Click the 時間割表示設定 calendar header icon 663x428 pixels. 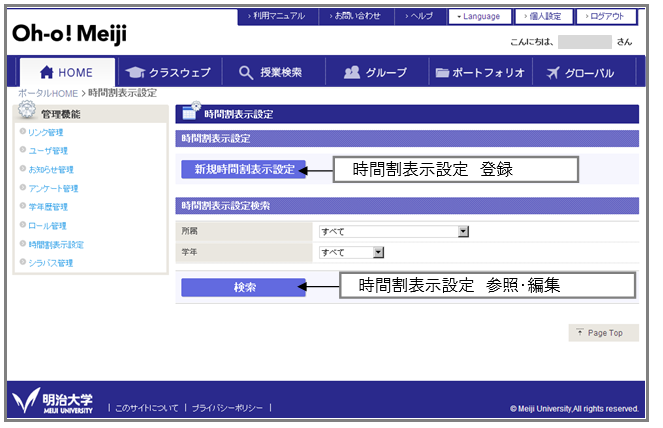point(191,112)
